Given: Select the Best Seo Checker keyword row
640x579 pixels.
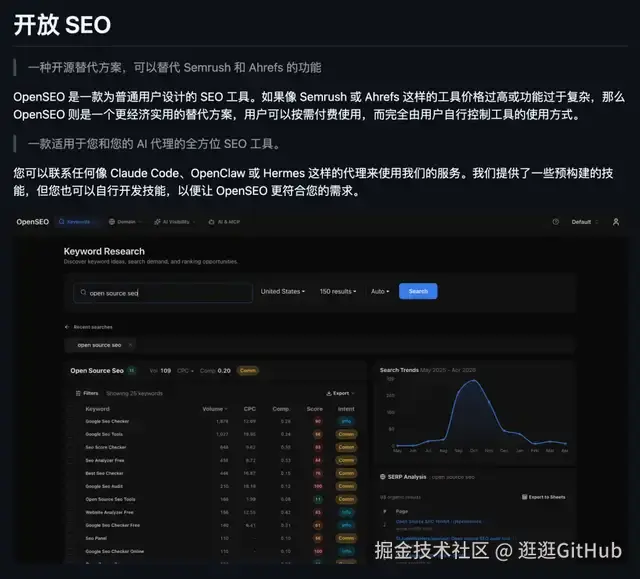Looking at the screenshot, I should point(214,473).
